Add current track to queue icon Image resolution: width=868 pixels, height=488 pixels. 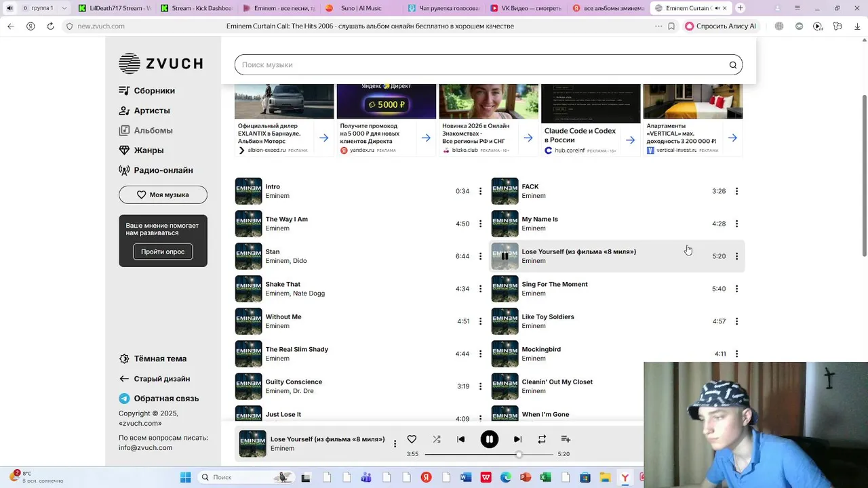click(x=566, y=439)
